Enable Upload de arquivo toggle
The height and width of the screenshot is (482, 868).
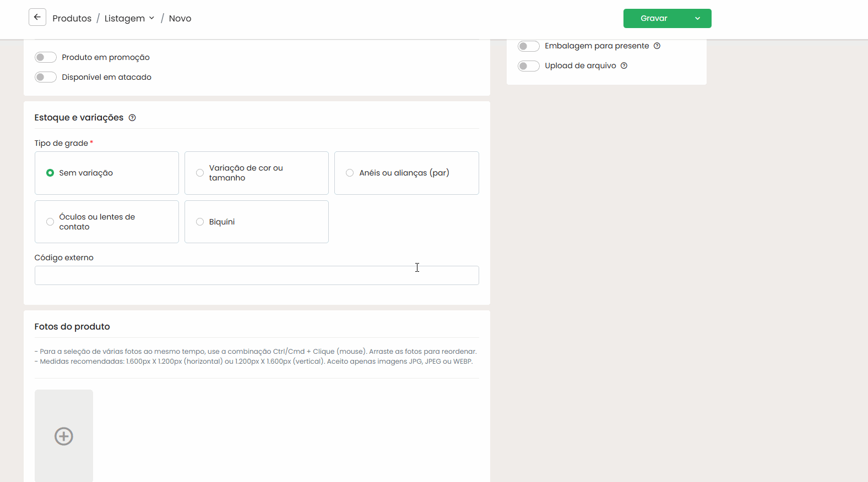pos(528,66)
